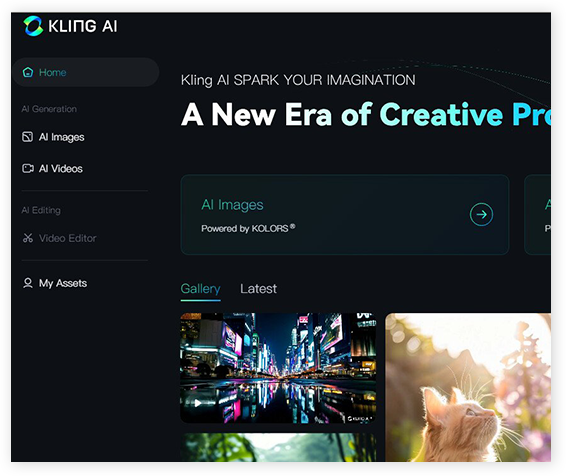
Task: Switch to the Latest tab
Action: point(258,289)
